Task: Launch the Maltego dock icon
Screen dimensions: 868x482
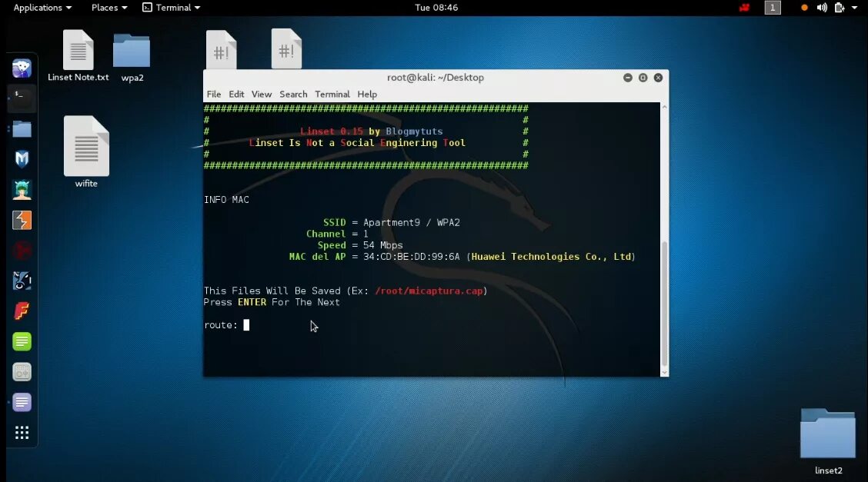Action: click(22, 281)
